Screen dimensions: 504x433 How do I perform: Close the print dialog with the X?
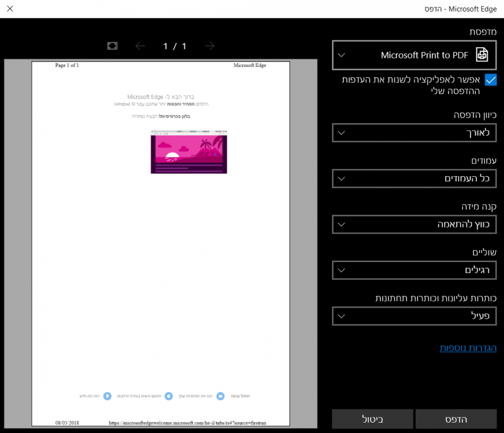[10, 9]
